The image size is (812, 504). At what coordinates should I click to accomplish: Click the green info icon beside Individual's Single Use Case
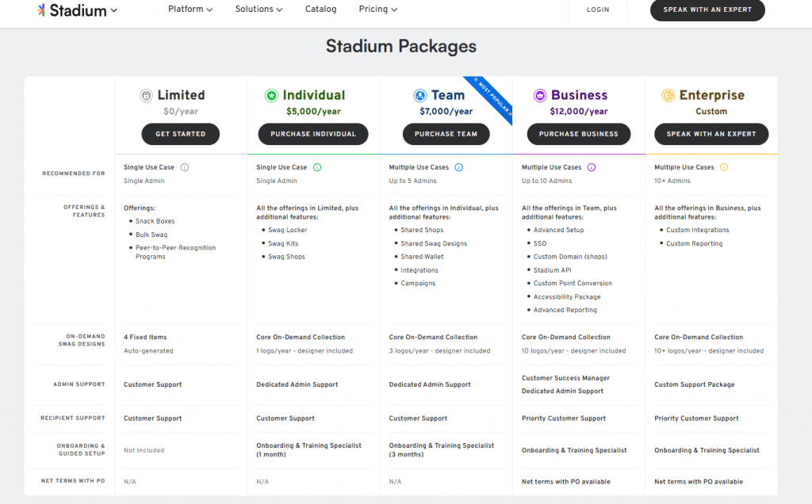(x=316, y=166)
